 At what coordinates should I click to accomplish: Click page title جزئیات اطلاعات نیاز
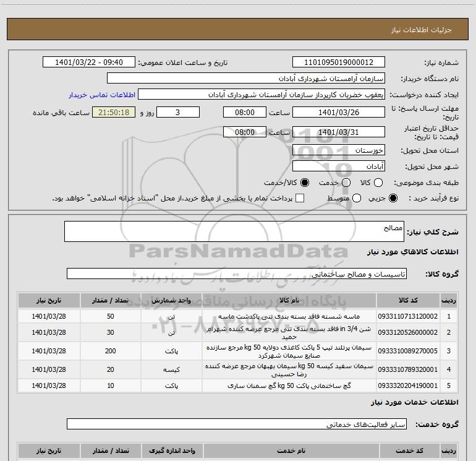pos(422,30)
